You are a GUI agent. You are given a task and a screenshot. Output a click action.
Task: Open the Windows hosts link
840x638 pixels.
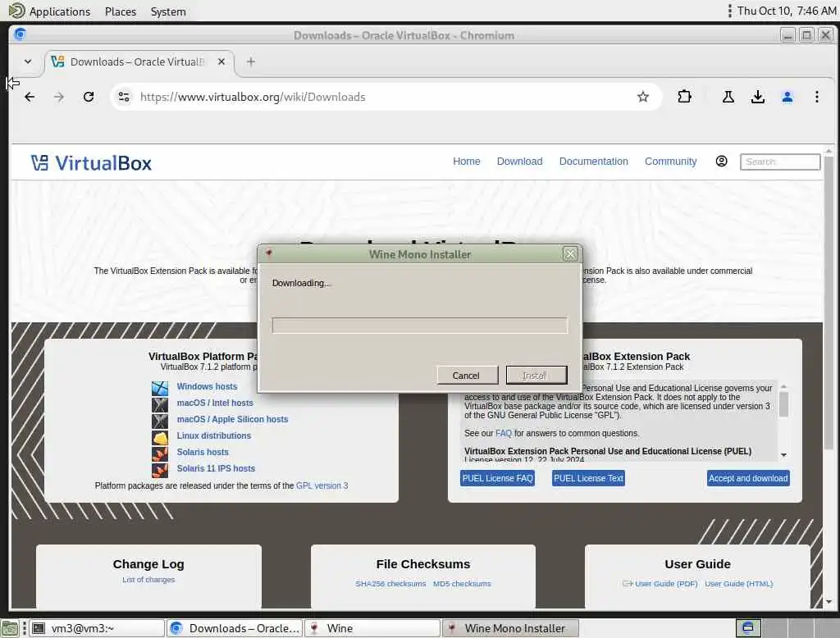207,386
